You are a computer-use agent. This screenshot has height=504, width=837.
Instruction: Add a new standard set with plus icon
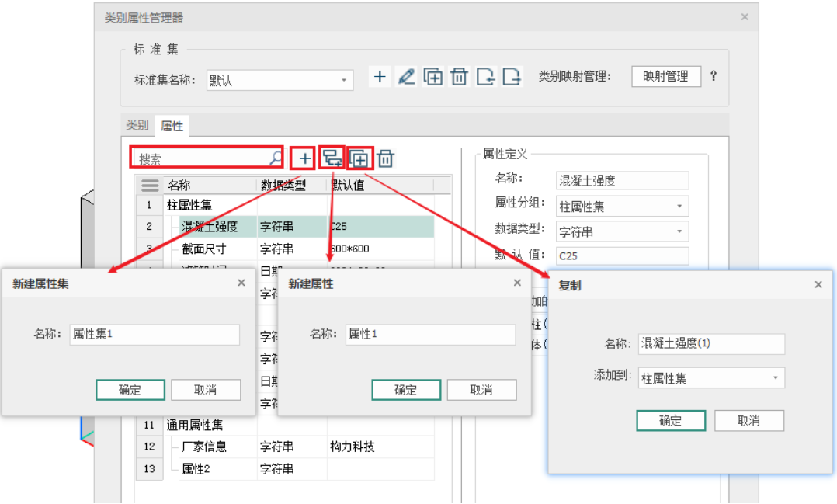380,76
